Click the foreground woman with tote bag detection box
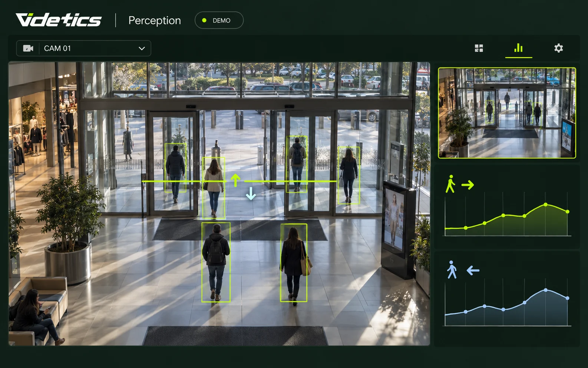This screenshot has height=368, width=588. (x=294, y=263)
